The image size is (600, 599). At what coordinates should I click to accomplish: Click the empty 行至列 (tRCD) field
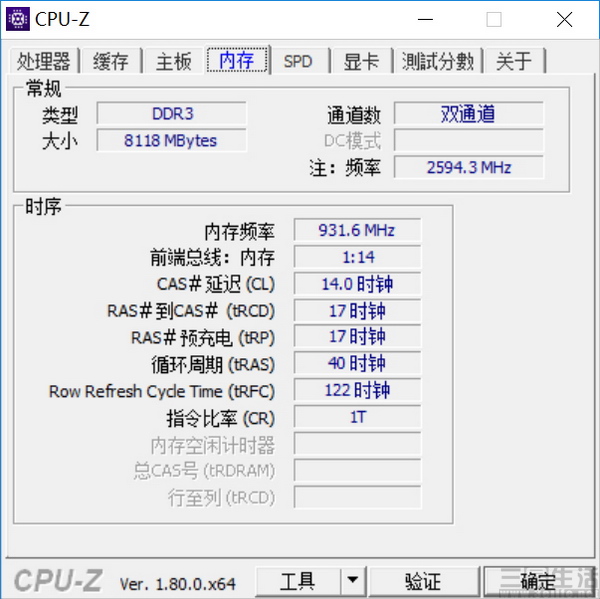tap(357, 497)
